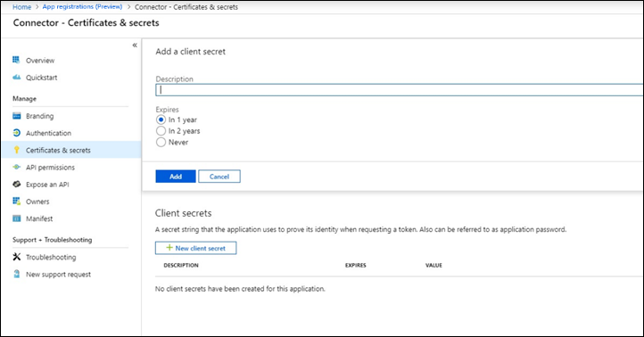Click the DESCRIPTION column header
The height and width of the screenshot is (337, 644).
point(181,265)
